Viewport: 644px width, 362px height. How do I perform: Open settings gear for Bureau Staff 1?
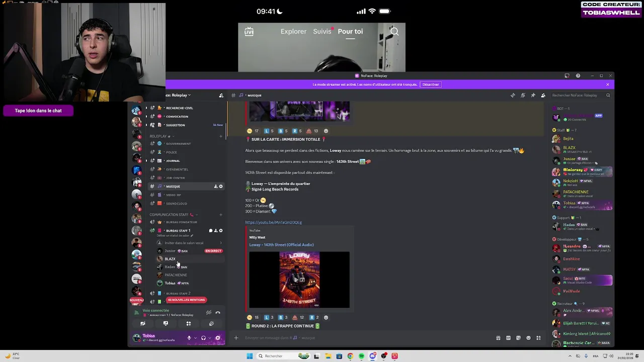(x=221, y=231)
